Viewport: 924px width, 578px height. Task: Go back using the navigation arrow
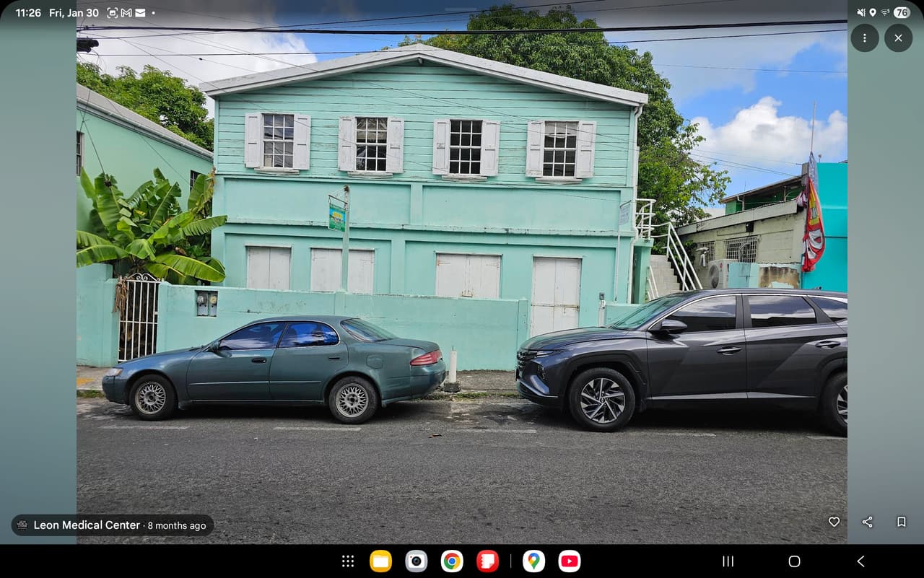[x=860, y=561]
